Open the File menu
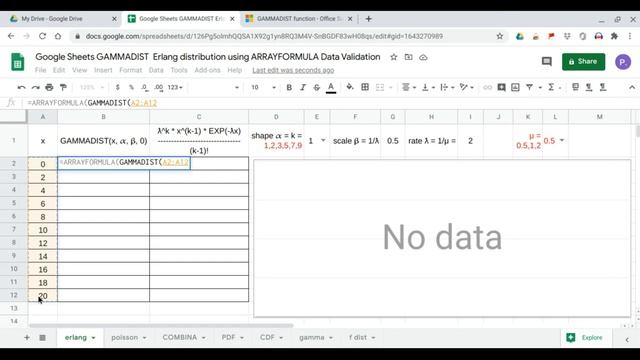640x360 pixels. [x=40, y=70]
